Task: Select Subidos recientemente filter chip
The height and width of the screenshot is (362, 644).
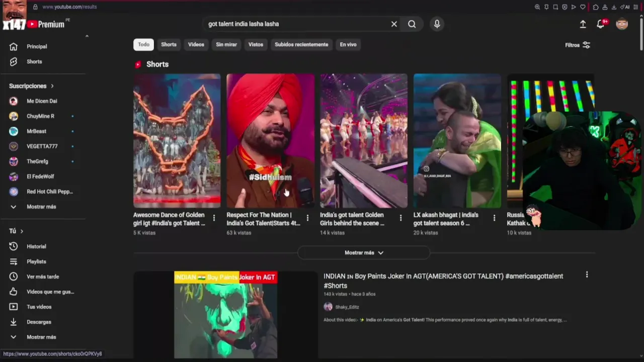Action: (x=301, y=44)
